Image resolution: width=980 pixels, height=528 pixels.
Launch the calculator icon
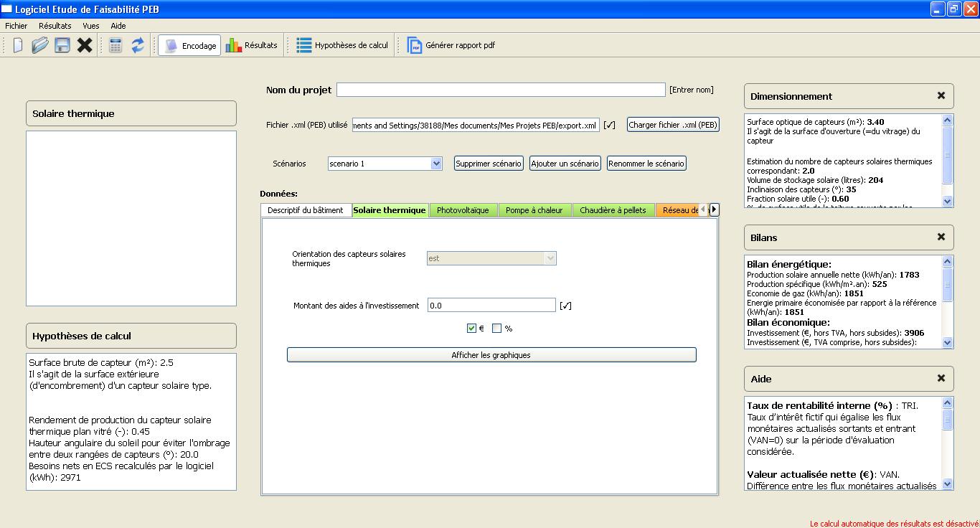(x=116, y=45)
